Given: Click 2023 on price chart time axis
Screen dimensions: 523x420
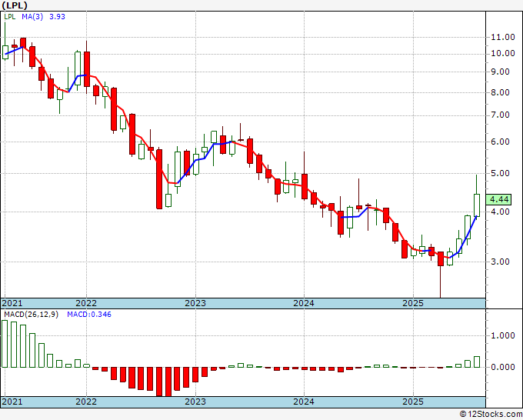Looking at the screenshot, I should coord(195,303).
